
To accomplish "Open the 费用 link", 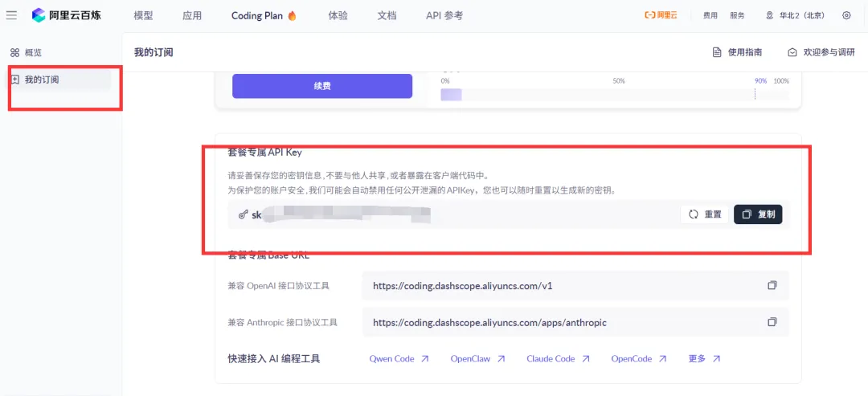I will (710, 15).
